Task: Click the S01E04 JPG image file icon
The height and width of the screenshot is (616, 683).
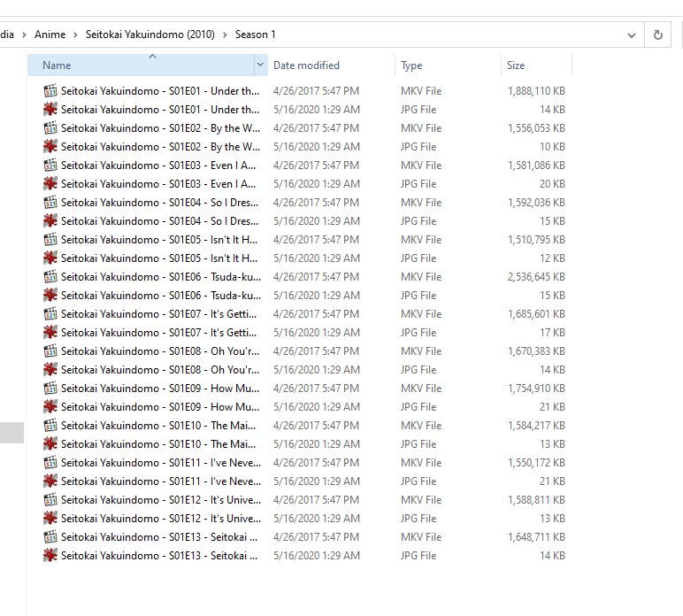Action: pyautogui.click(x=50, y=221)
